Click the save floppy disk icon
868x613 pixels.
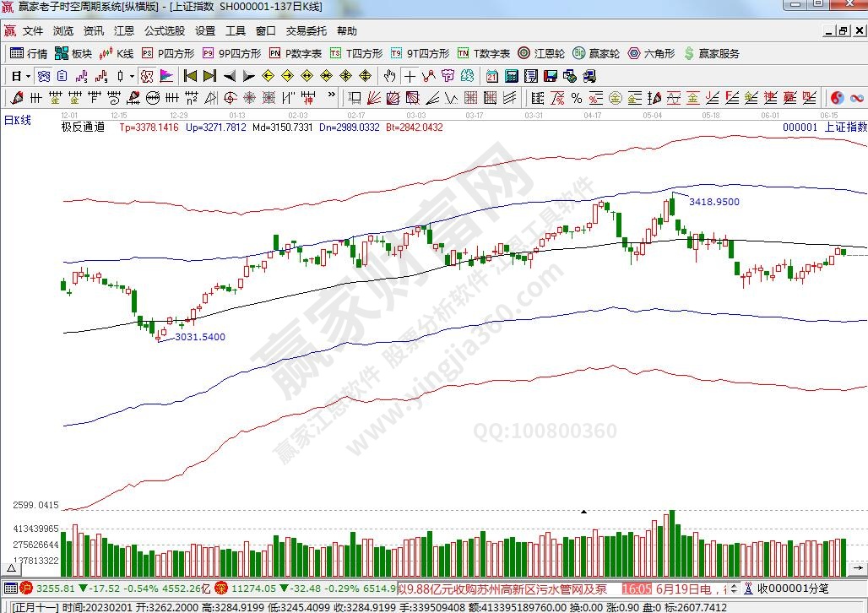551,76
